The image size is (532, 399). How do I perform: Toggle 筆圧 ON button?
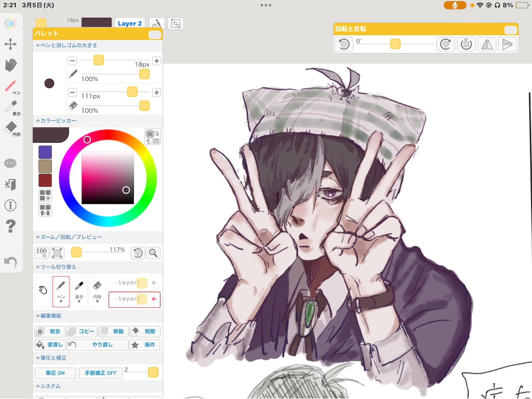pos(55,373)
